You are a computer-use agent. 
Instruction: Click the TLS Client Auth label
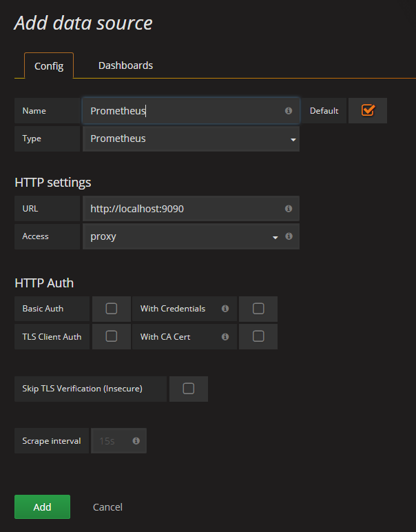click(x=52, y=336)
